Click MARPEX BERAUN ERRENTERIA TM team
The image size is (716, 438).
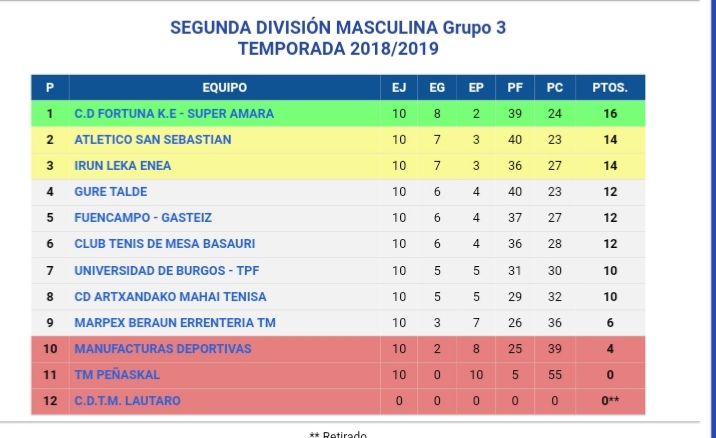pos(175,322)
